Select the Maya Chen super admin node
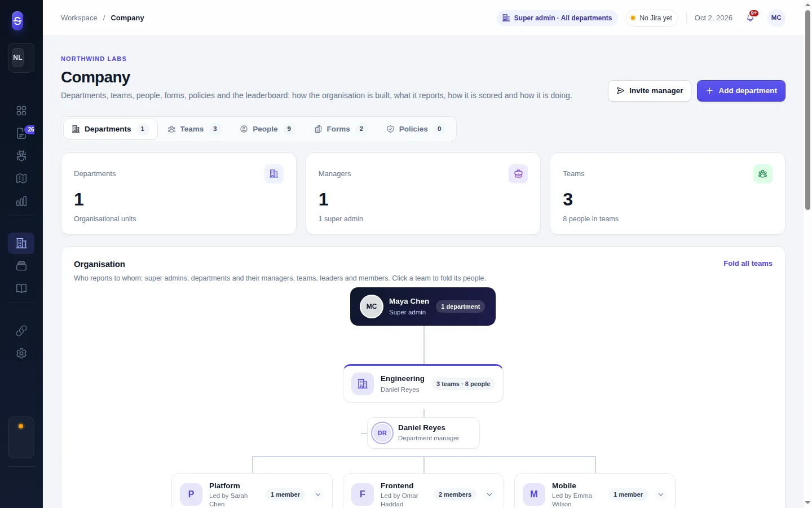The width and height of the screenshot is (812, 508). pyautogui.click(x=423, y=306)
